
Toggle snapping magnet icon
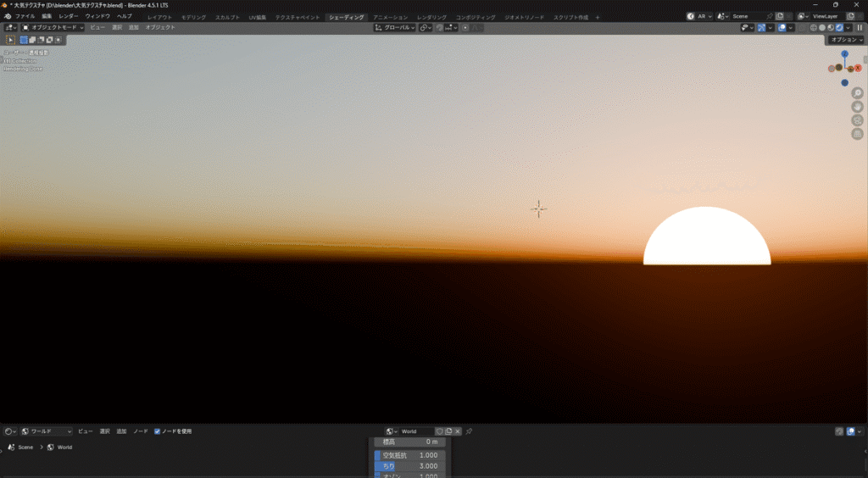pos(440,28)
